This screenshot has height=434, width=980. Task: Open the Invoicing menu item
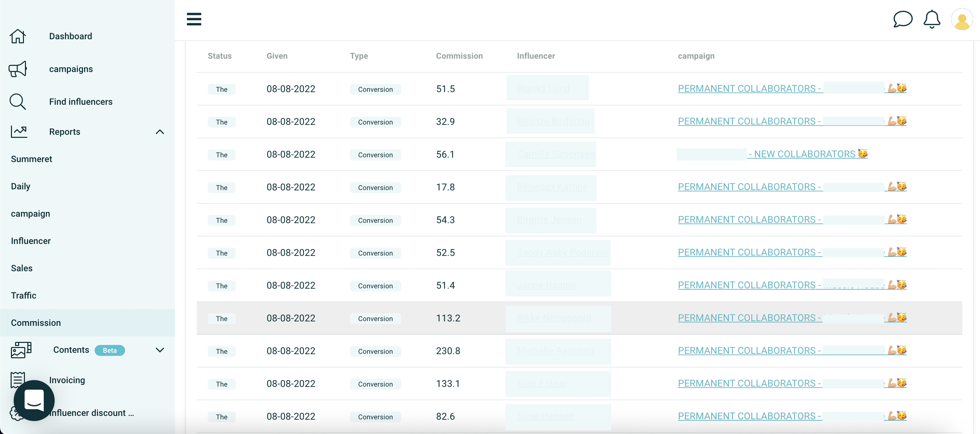tap(67, 380)
